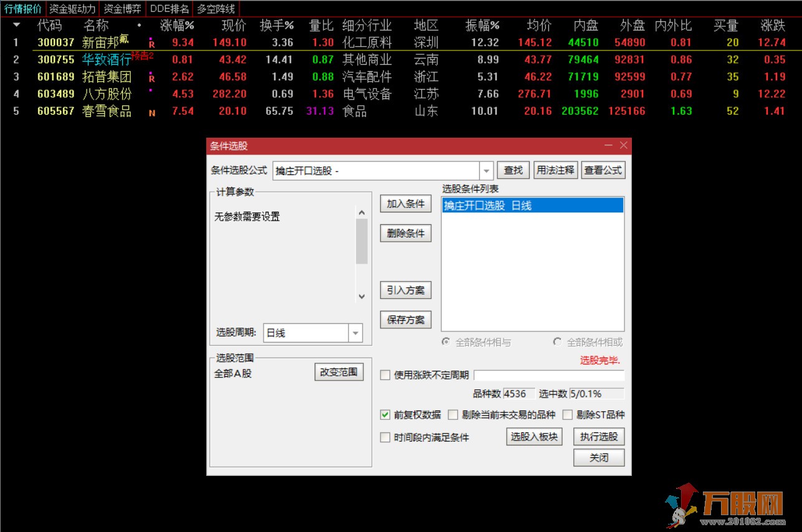The width and height of the screenshot is (802, 532).
Task: Click the 查找 button
Action: (513, 170)
